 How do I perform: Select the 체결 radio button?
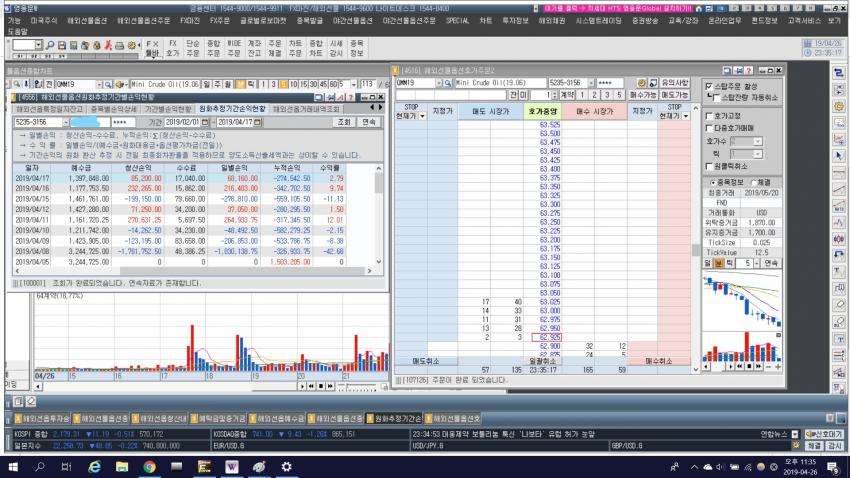pyautogui.click(x=754, y=183)
